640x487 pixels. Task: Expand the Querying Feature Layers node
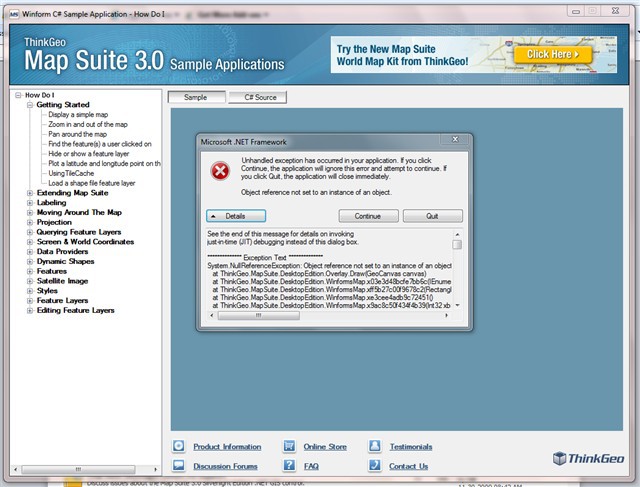pos(30,232)
